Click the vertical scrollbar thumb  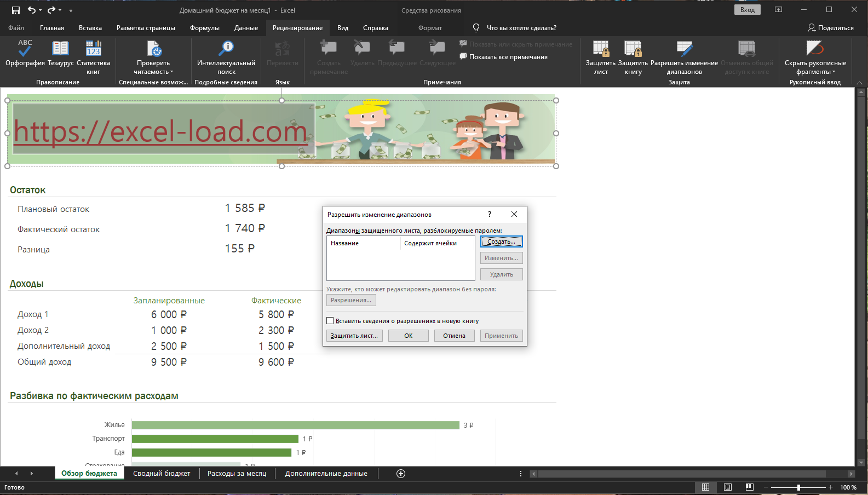[x=861, y=268]
